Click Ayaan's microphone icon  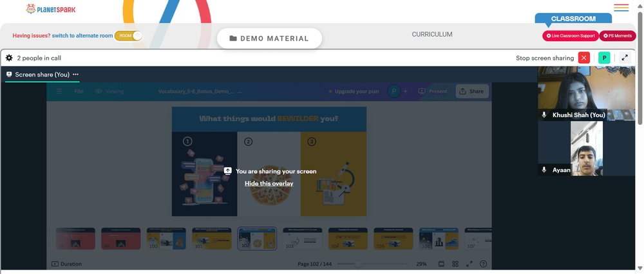tap(544, 170)
